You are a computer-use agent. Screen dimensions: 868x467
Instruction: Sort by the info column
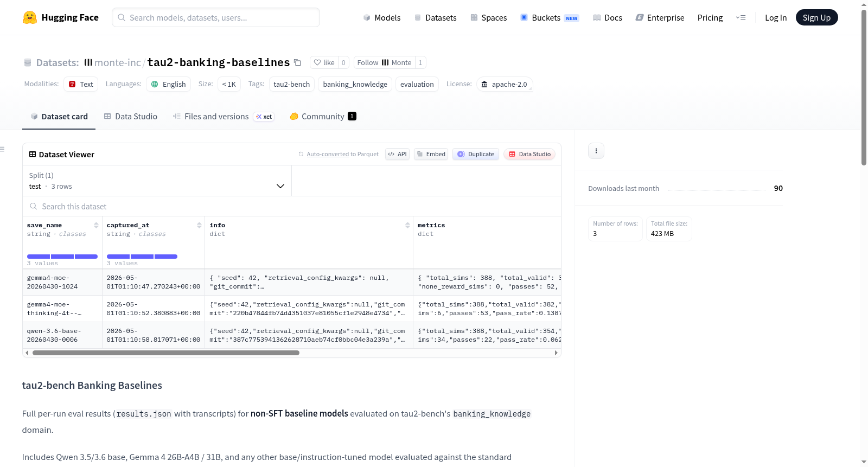click(407, 225)
